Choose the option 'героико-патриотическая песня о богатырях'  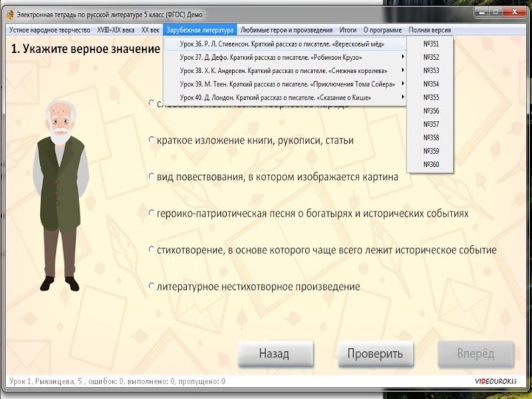coord(152,213)
